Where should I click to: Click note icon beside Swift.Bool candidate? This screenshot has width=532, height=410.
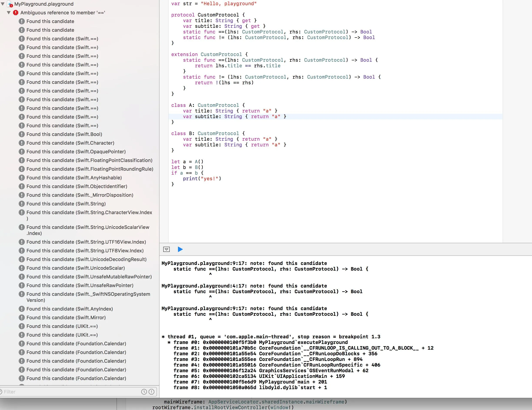click(22, 134)
